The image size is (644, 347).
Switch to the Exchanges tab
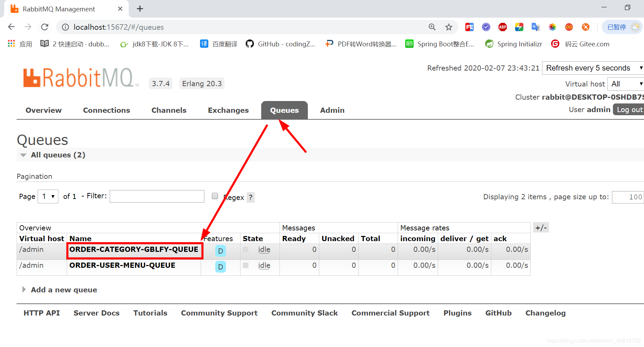click(x=228, y=110)
